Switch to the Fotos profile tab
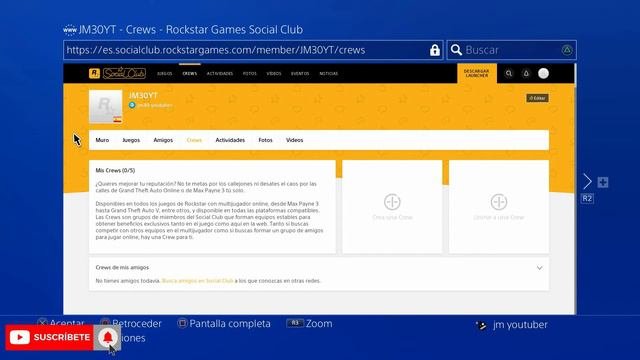640x360 pixels. click(265, 140)
